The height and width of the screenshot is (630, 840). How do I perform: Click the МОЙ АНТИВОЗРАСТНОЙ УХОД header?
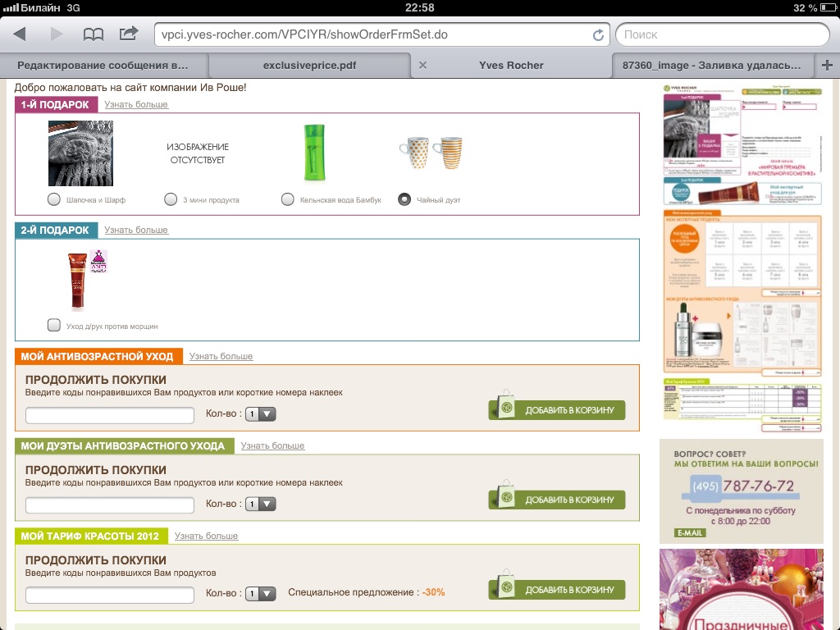click(x=98, y=356)
